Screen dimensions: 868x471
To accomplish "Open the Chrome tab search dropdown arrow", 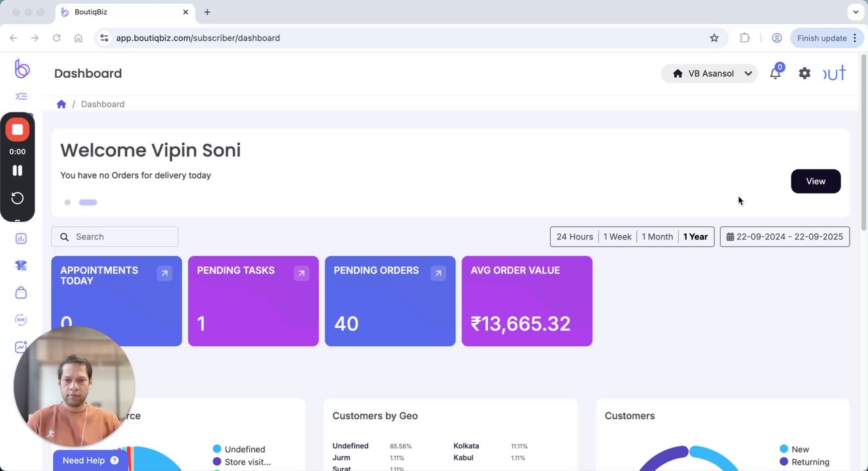I will tap(856, 12).
